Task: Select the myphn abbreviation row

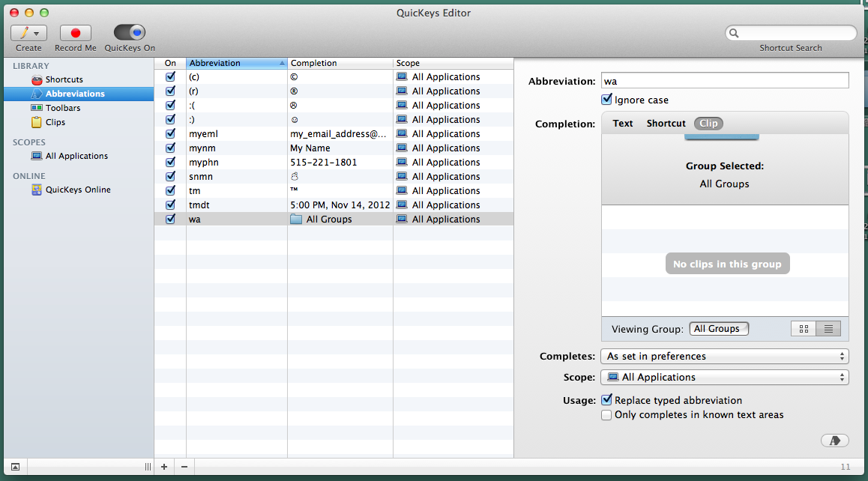Action: point(334,162)
